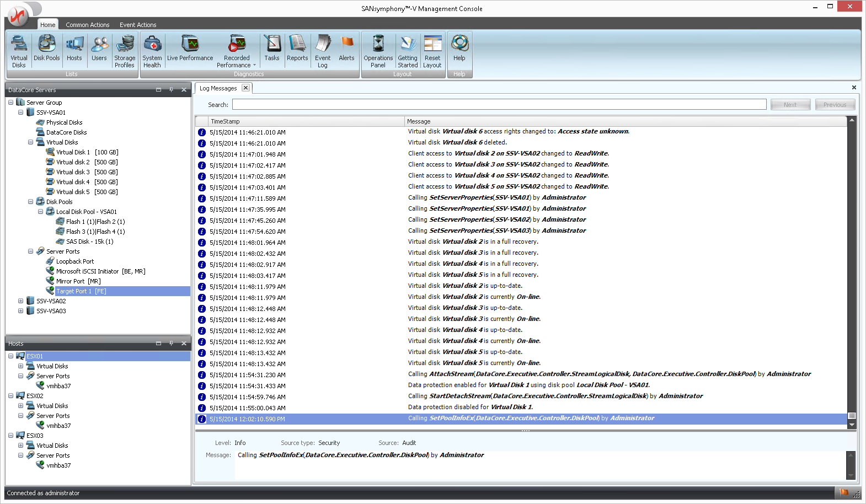Open the Event Log icon
Image resolution: width=866 pixels, height=504 pixels.
click(x=323, y=51)
